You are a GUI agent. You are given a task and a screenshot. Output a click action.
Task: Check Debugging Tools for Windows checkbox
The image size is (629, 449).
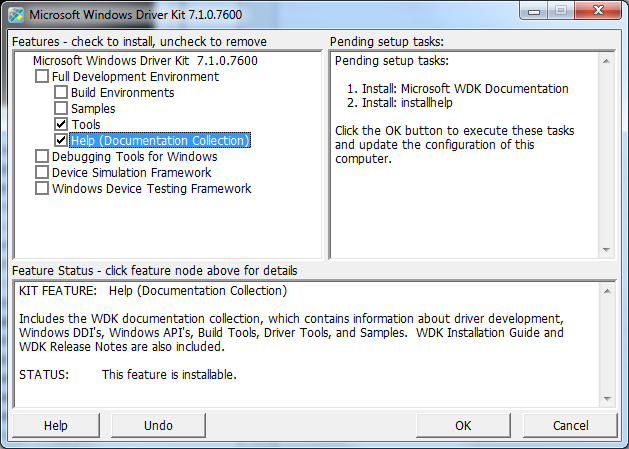(x=41, y=157)
